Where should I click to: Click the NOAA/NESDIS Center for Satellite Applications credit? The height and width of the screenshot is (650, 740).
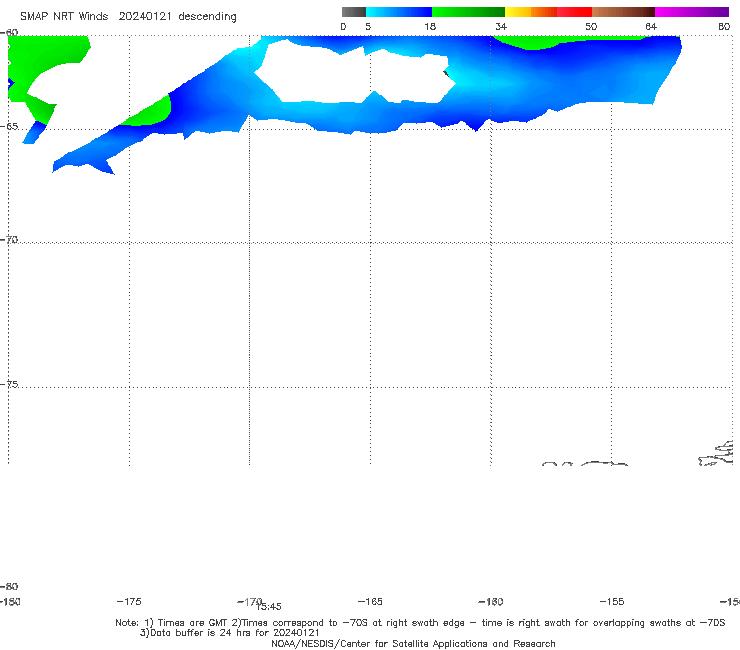413,643
